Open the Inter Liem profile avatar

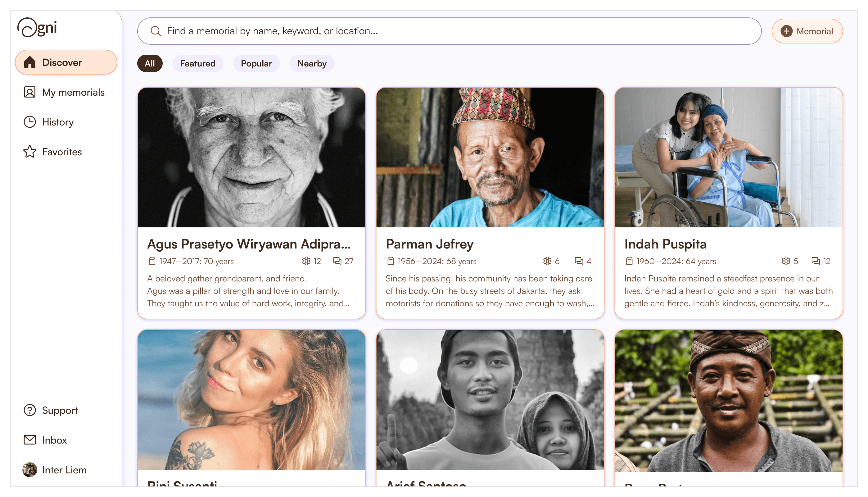(x=30, y=470)
